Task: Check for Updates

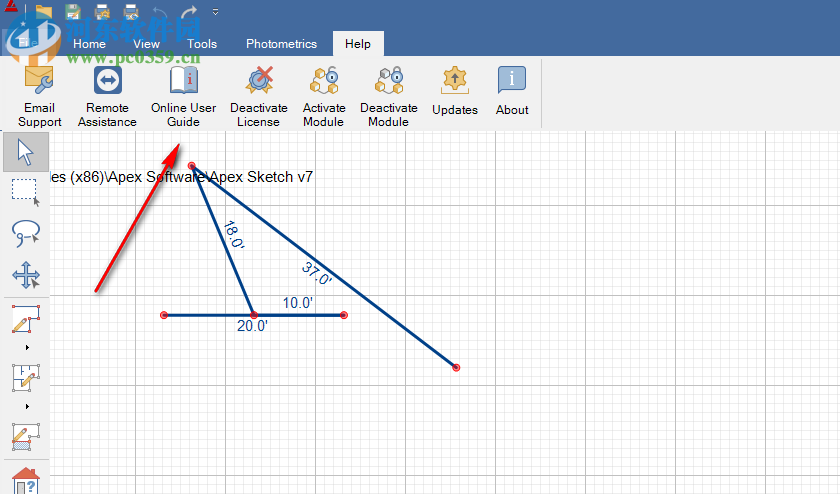Action: (x=455, y=91)
